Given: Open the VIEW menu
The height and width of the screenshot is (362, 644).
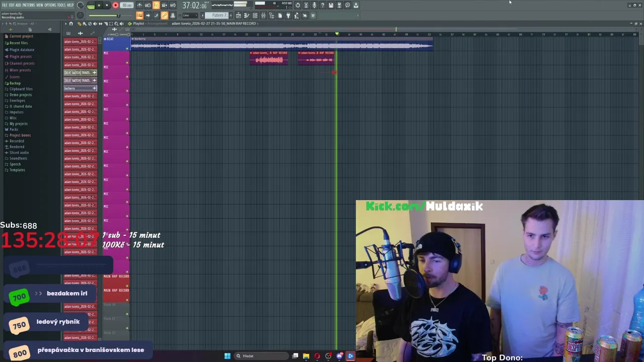Looking at the screenshot, I should coord(40,5).
